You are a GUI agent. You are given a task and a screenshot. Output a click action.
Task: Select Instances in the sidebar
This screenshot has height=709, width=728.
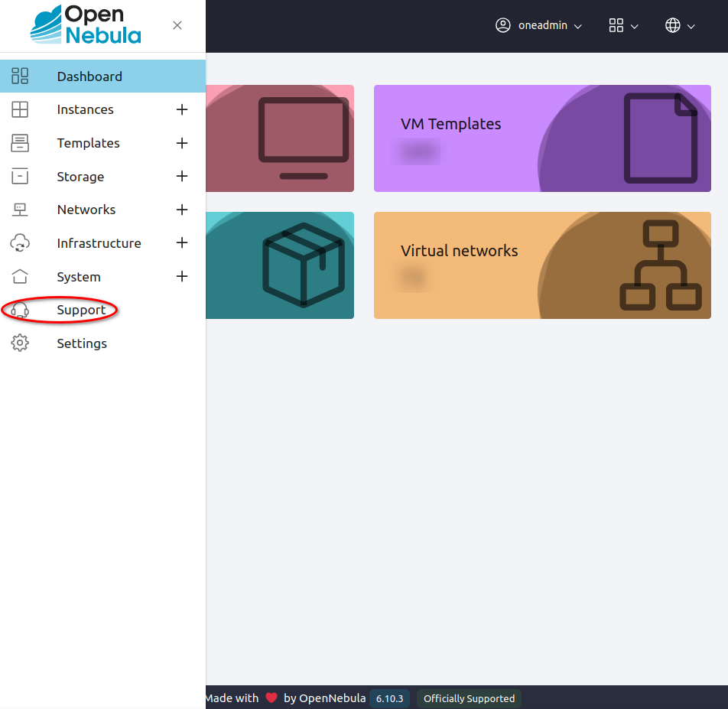(x=85, y=109)
